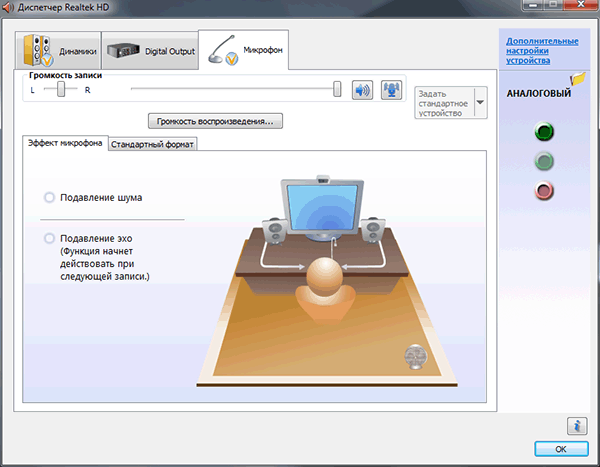Viewport: 600px width, 467px height.
Task: Click the right desk speaker in illustration
Action: tap(373, 230)
